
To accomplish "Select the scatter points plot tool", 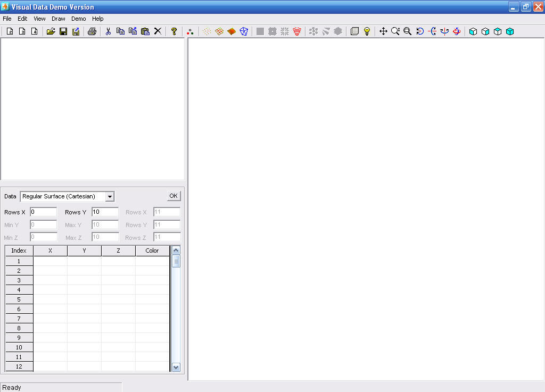I will pos(207,31).
